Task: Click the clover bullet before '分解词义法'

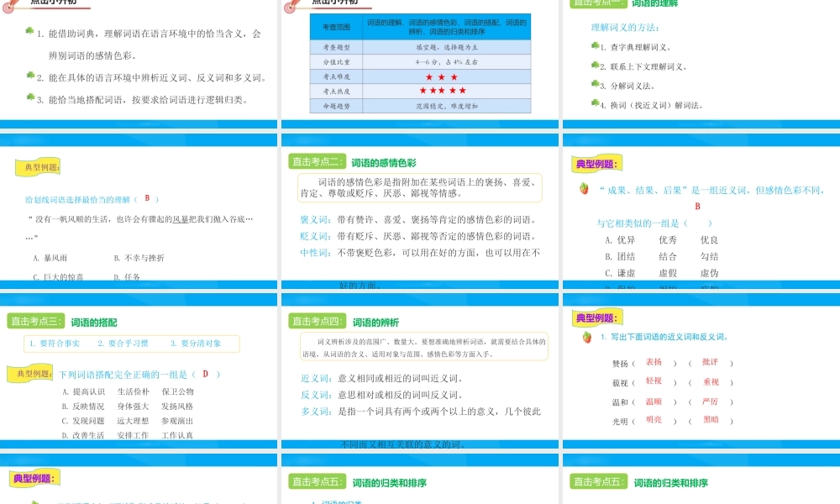Action: tap(595, 84)
